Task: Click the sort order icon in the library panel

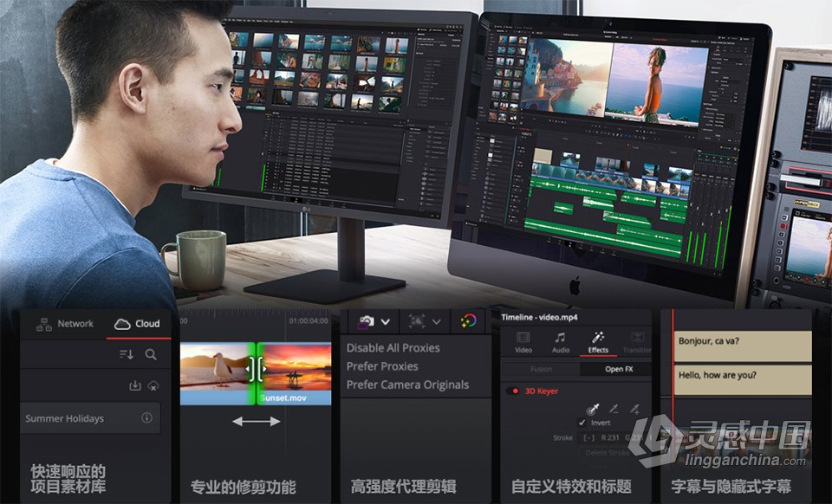Action: point(127,354)
